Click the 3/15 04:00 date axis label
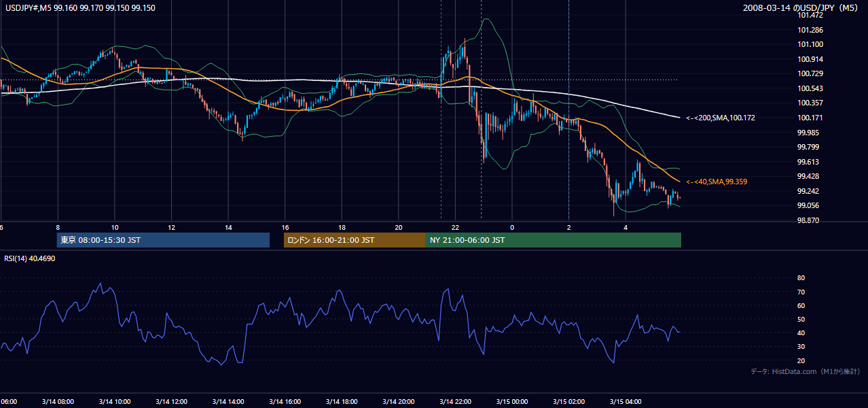The width and height of the screenshot is (868, 408). click(626, 402)
